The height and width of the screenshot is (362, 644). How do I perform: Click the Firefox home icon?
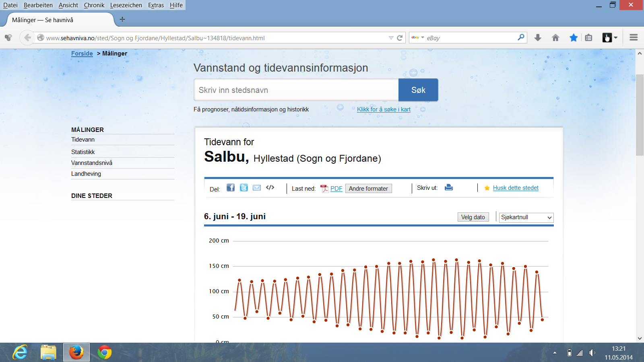pos(555,38)
